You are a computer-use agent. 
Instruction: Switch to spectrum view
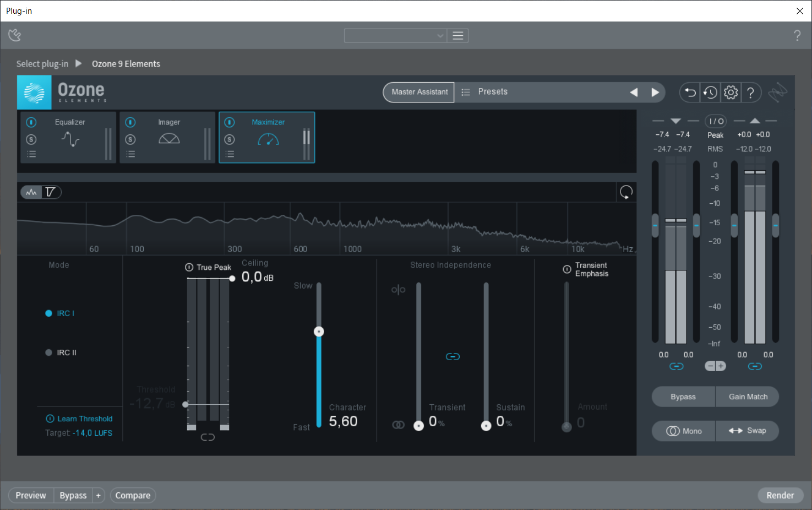click(x=31, y=192)
